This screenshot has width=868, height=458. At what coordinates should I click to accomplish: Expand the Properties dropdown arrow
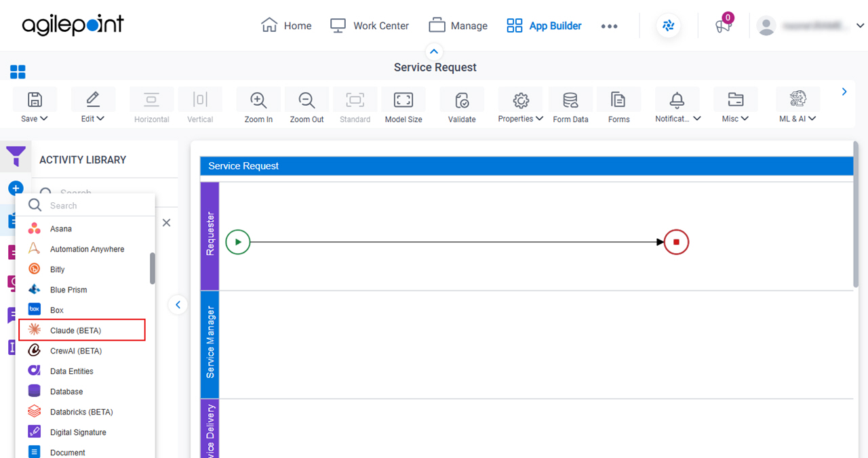(539, 118)
